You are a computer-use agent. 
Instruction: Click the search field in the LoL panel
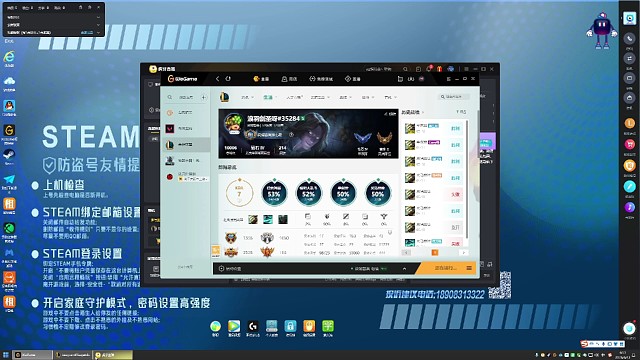coord(453,97)
